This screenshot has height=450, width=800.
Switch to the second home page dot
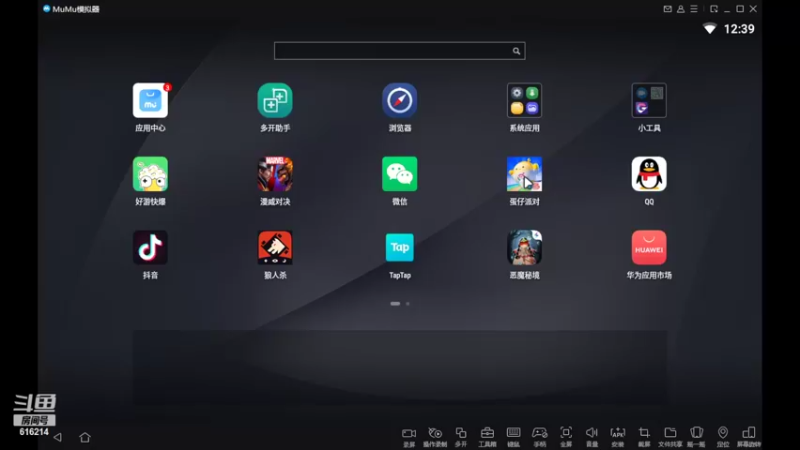[408, 304]
